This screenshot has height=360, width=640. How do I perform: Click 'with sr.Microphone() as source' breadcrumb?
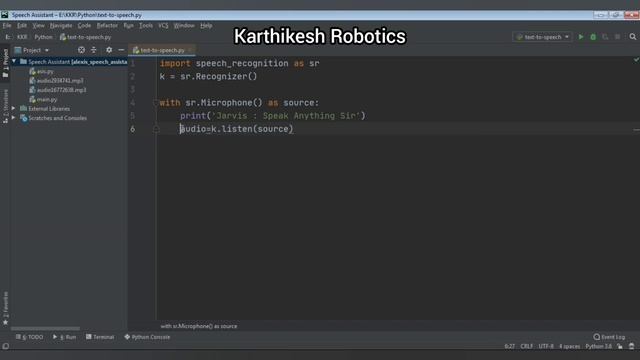pyautogui.click(x=199, y=326)
